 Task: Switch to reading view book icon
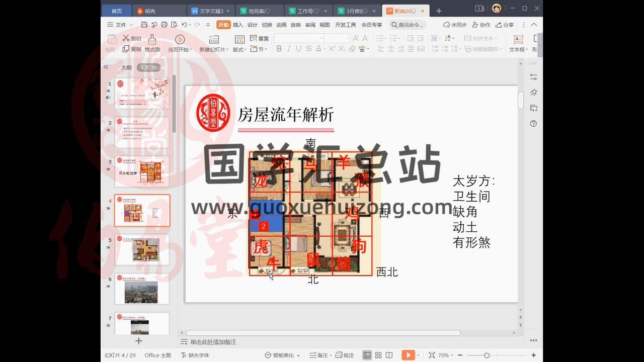(x=389, y=355)
